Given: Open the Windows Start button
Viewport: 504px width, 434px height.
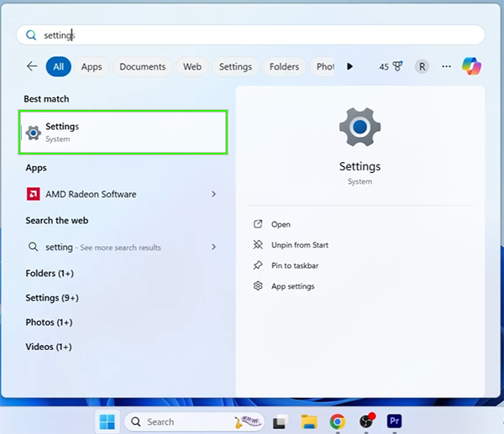Looking at the screenshot, I should (x=107, y=421).
